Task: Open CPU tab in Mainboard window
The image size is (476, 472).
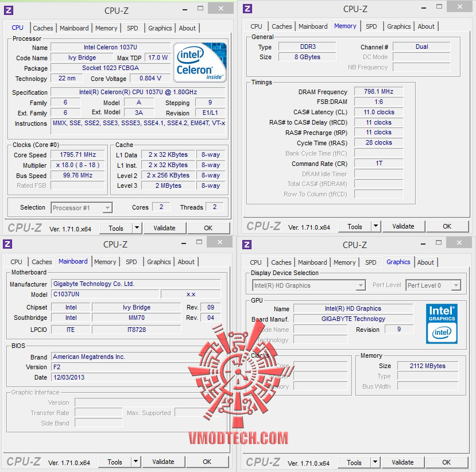Action: pos(17,262)
